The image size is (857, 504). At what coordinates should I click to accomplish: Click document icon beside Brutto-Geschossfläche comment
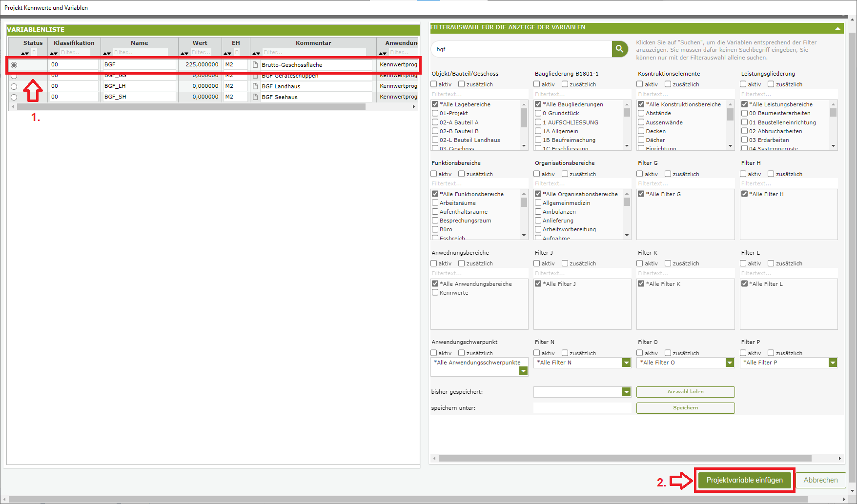tap(255, 64)
